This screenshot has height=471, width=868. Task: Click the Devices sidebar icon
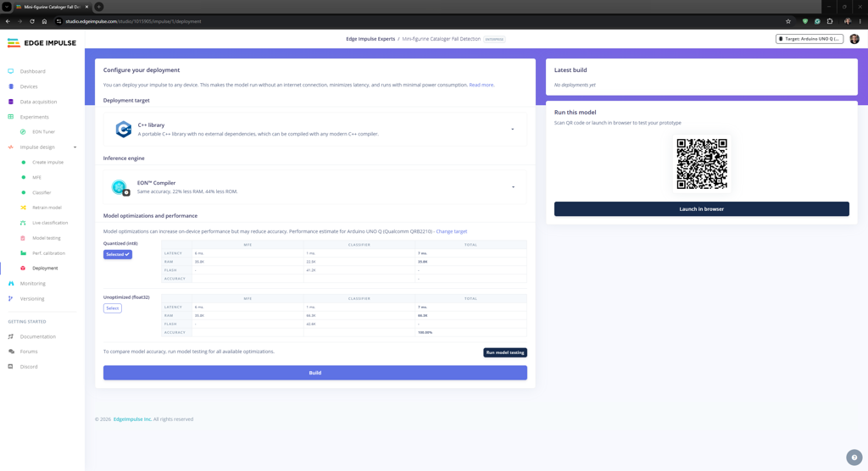point(10,86)
